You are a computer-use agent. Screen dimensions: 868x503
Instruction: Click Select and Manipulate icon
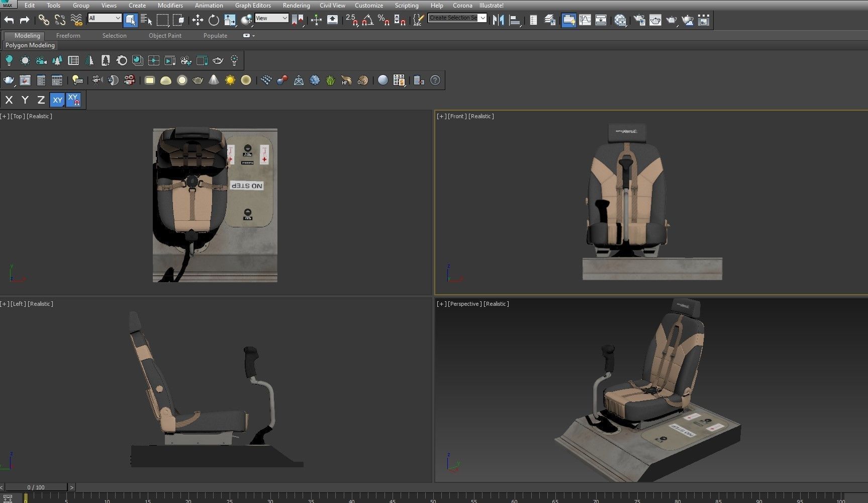(316, 20)
